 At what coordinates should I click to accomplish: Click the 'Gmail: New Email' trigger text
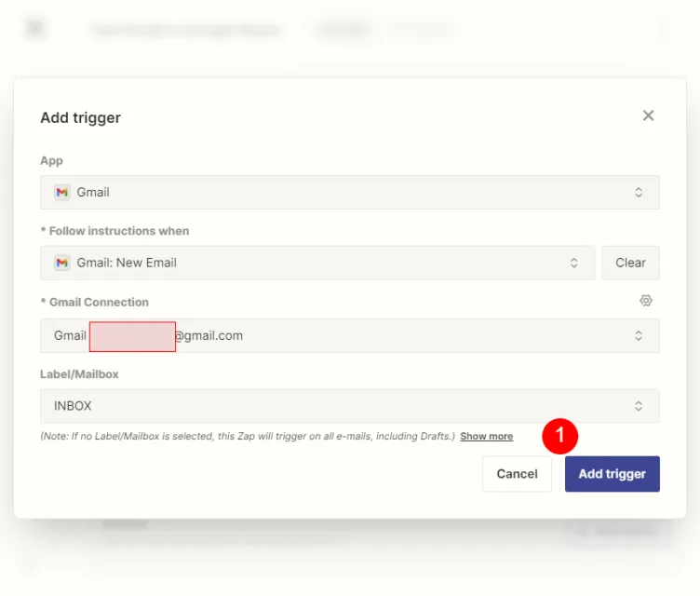[x=127, y=263]
